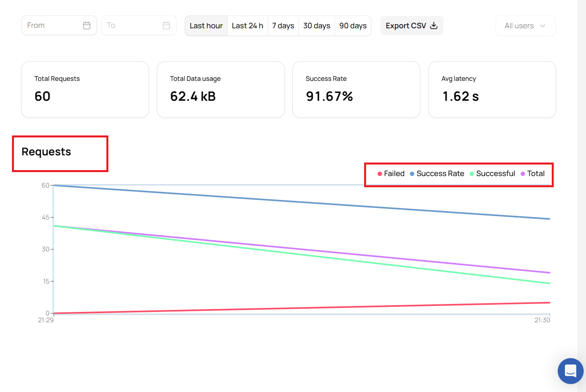Click the download icon in Export CSV
Viewport: 586px width, 392px height.
[x=434, y=25]
